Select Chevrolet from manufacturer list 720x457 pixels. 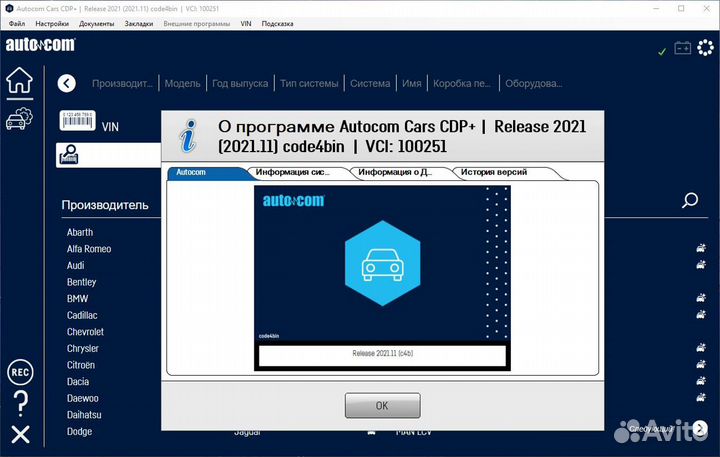85,332
